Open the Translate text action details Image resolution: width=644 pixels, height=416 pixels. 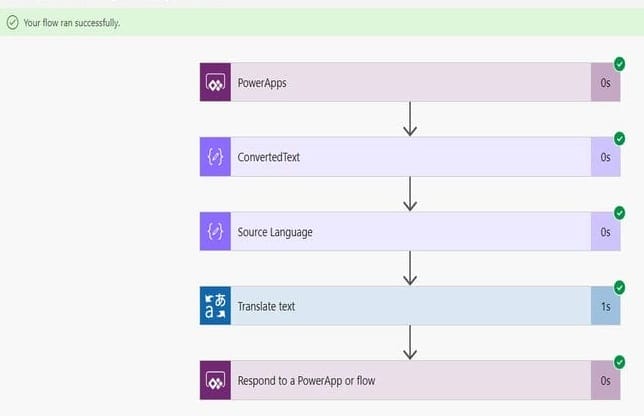pos(410,306)
